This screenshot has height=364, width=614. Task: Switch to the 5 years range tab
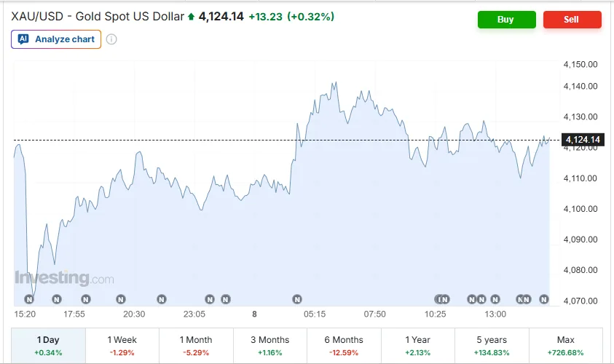click(492, 346)
